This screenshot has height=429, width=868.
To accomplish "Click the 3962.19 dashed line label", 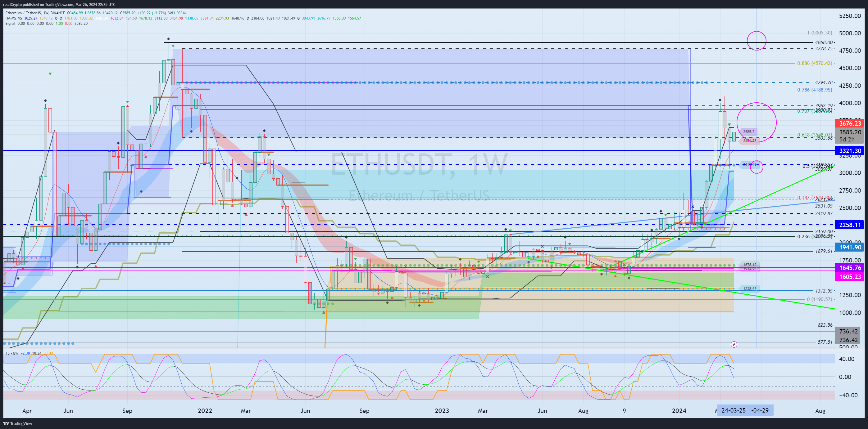I will pyautogui.click(x=824, y=106).
